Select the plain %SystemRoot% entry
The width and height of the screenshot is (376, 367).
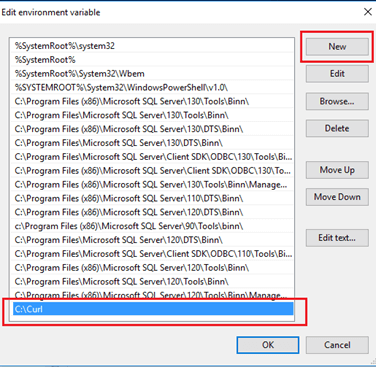click(x=153, y=60)
